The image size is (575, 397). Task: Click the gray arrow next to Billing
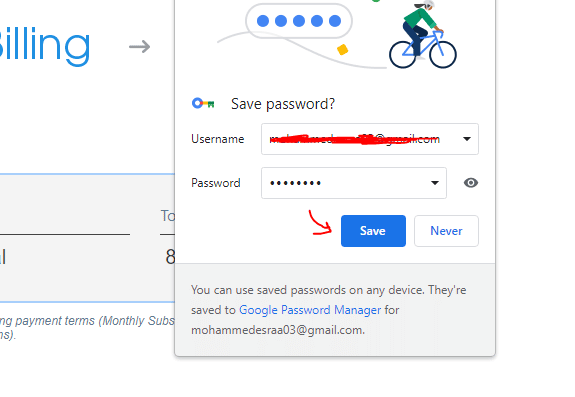pyautogui.click(x=139, y=47)
